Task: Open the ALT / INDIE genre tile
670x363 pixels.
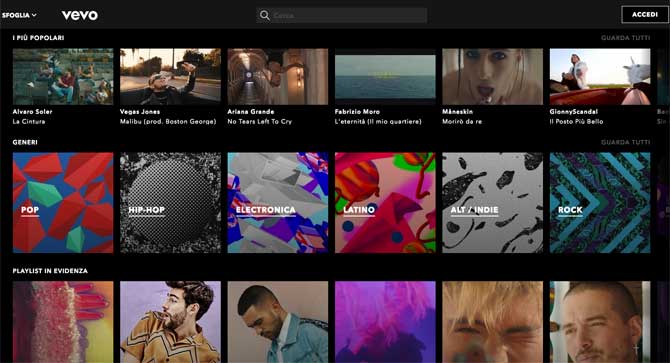Action: (493, 202)
